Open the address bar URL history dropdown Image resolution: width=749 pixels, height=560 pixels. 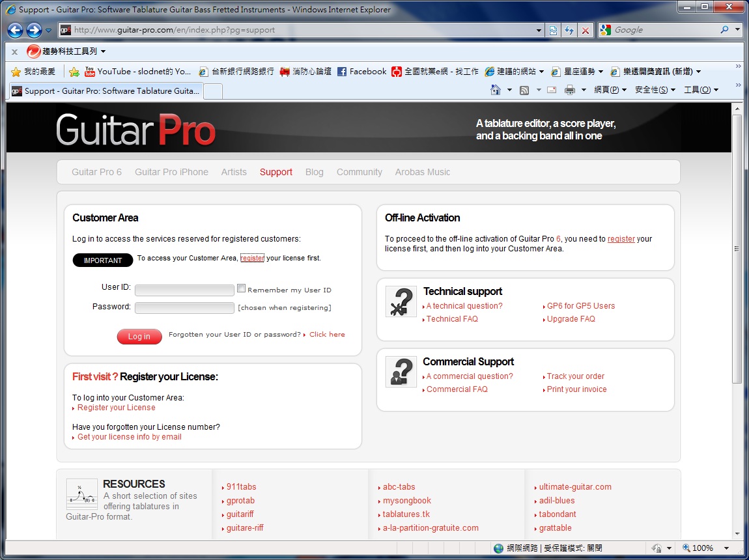tap(539, 30)
